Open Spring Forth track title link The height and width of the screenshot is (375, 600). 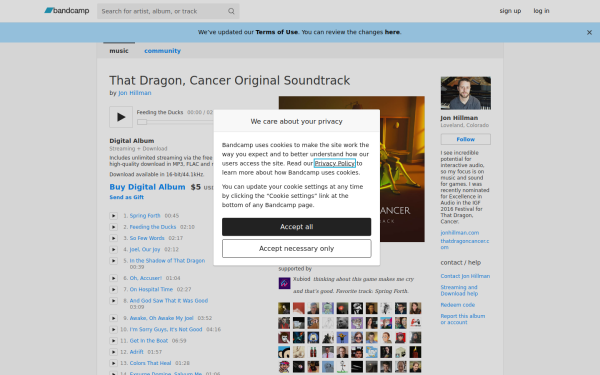145,216
